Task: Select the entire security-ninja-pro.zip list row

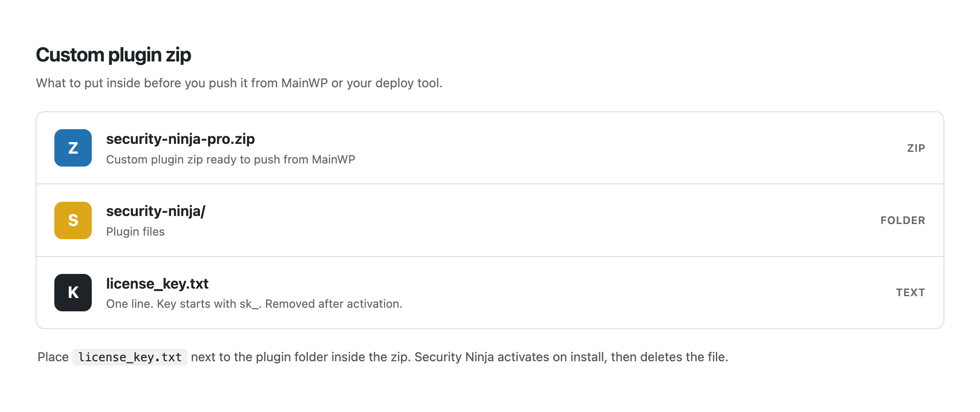Action: click(x=490, y=148)
